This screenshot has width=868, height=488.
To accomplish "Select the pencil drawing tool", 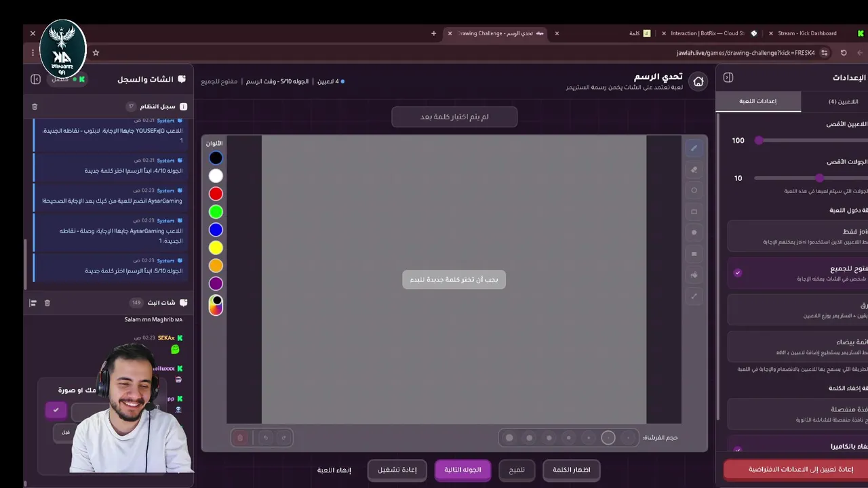I will pyautogui.click(x=694, y=148).
